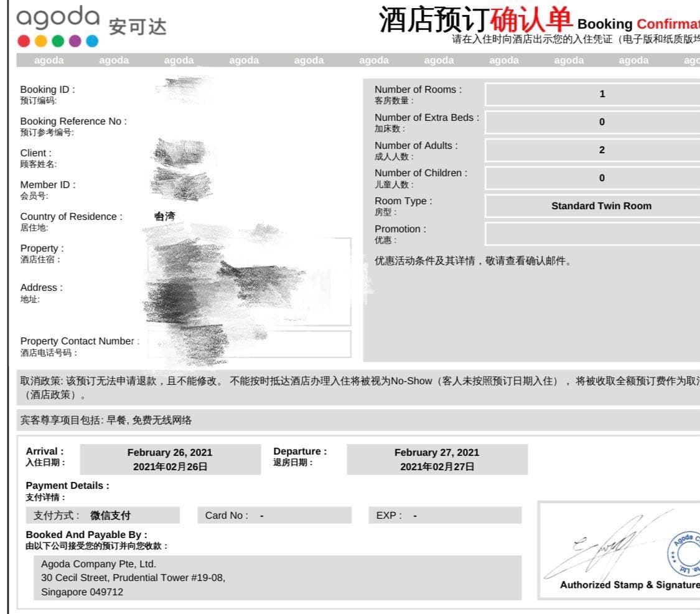Click the Agoda Company Pte, Ltd. address block
Viewport: 700px width, 614px height.
(x=278, y=578)
